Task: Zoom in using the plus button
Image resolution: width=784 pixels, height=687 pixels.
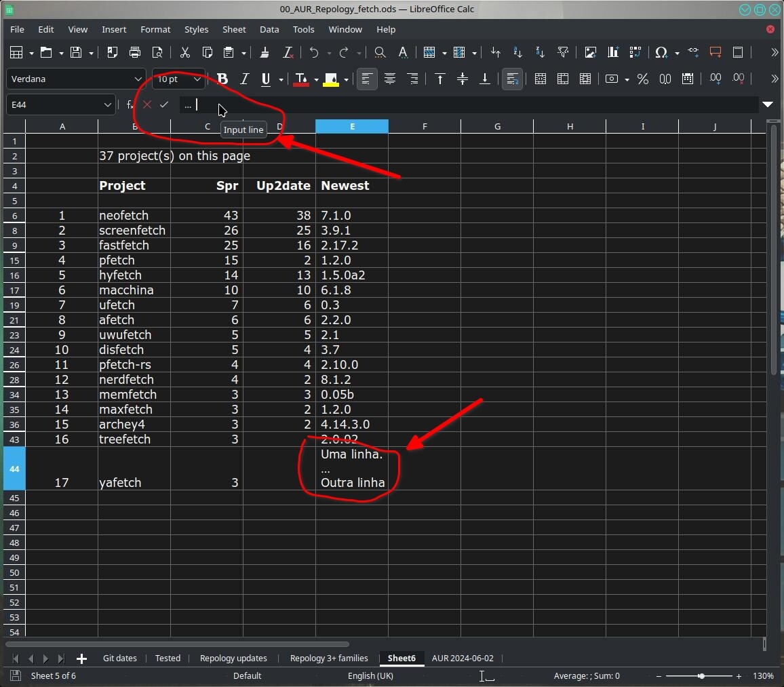Action: (x=739, y=676)
